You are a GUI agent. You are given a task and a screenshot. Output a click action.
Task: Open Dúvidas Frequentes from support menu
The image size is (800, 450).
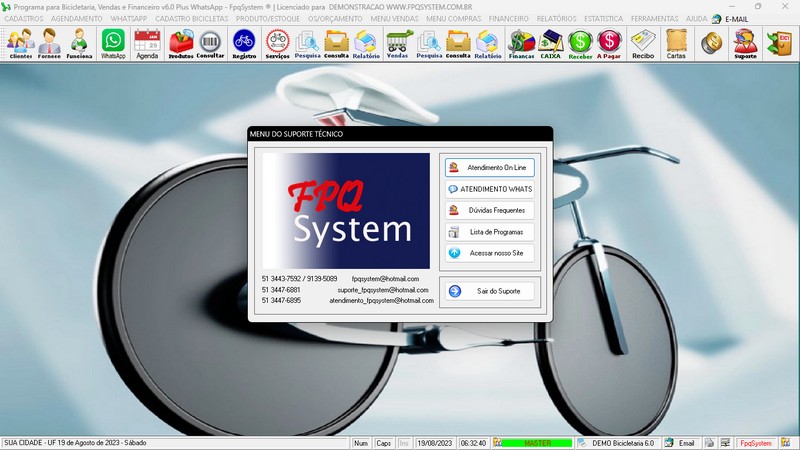pos(490,210)
